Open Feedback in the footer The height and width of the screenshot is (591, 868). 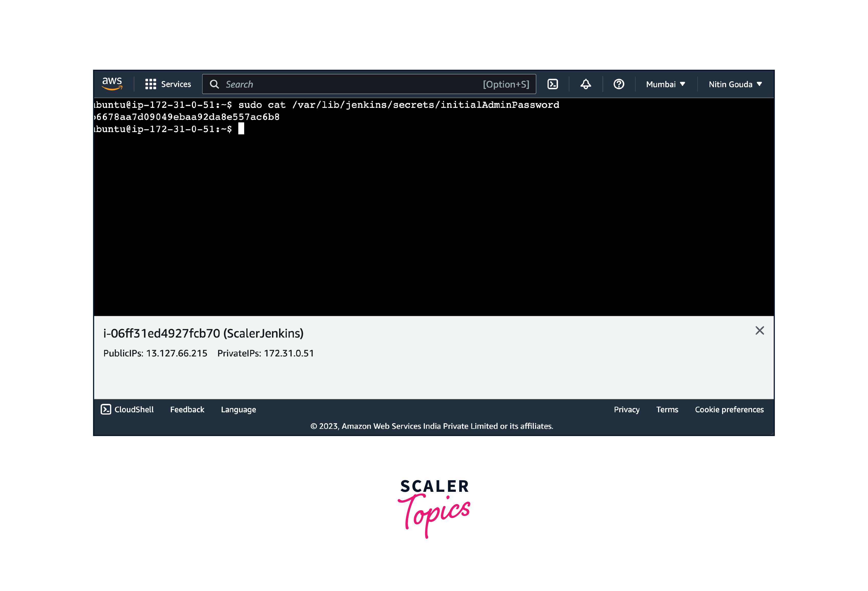pyautogui.click(x=187, y=409)
